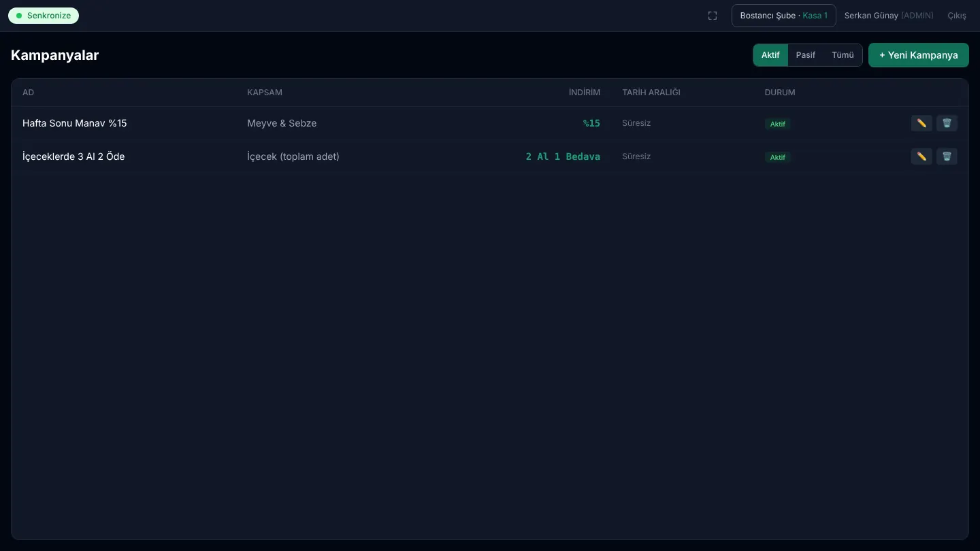Click Aktif badge in İçeceklerde row
The image size is (980, 551).
(778, 157)
